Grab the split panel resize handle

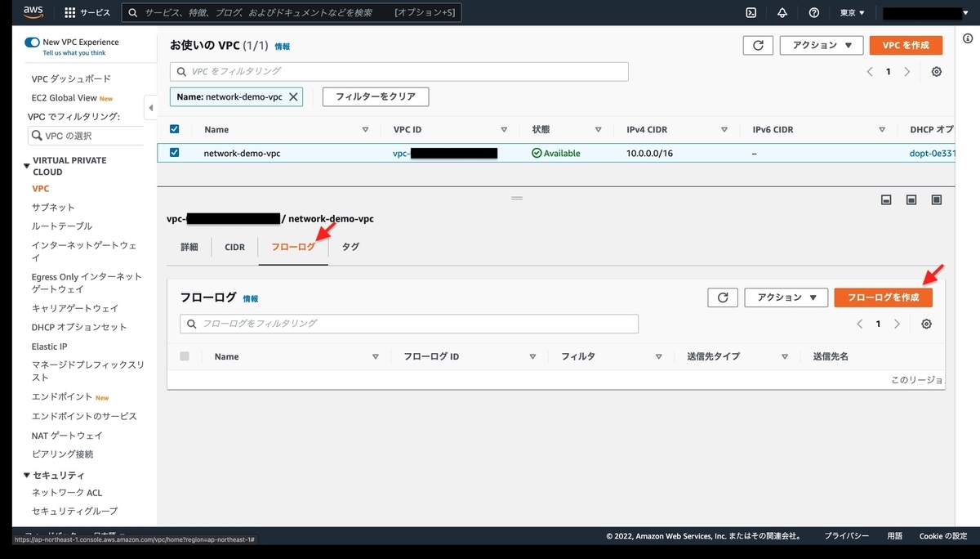(x=516, y=198)
